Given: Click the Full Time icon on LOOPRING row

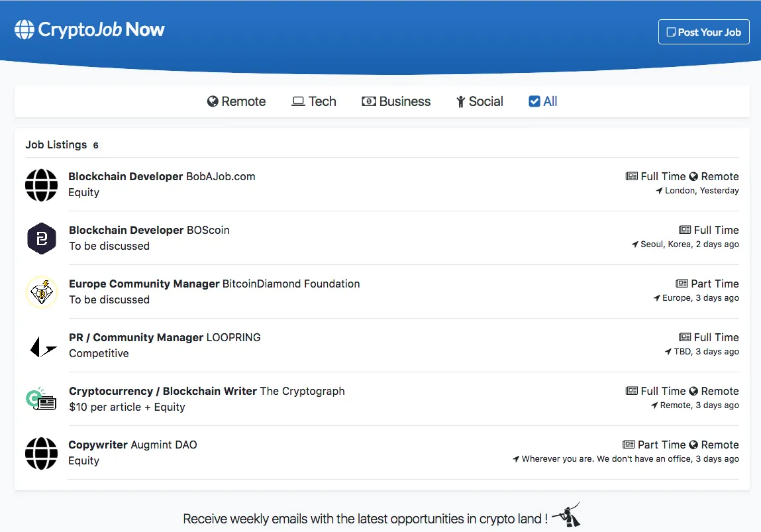Looking at the screenshot, I should (x=685, y=337).
